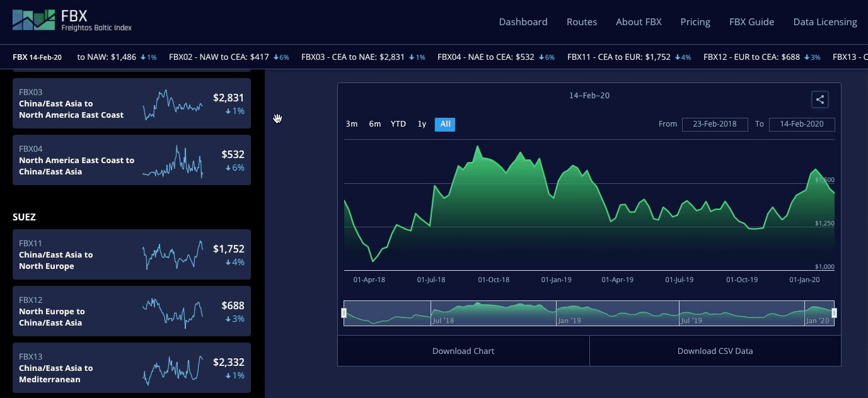The height and width of the screenshot is (398, 868).
Task: Click ticker label FBX 14-Feb-20
Action: 37,57
